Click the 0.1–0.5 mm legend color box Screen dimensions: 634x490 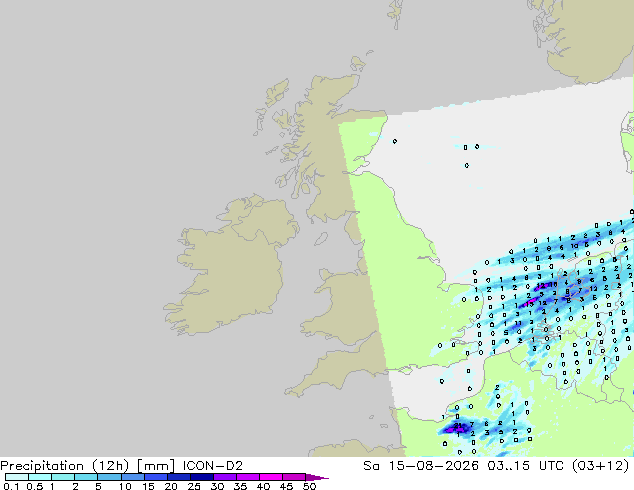(17, 477)
